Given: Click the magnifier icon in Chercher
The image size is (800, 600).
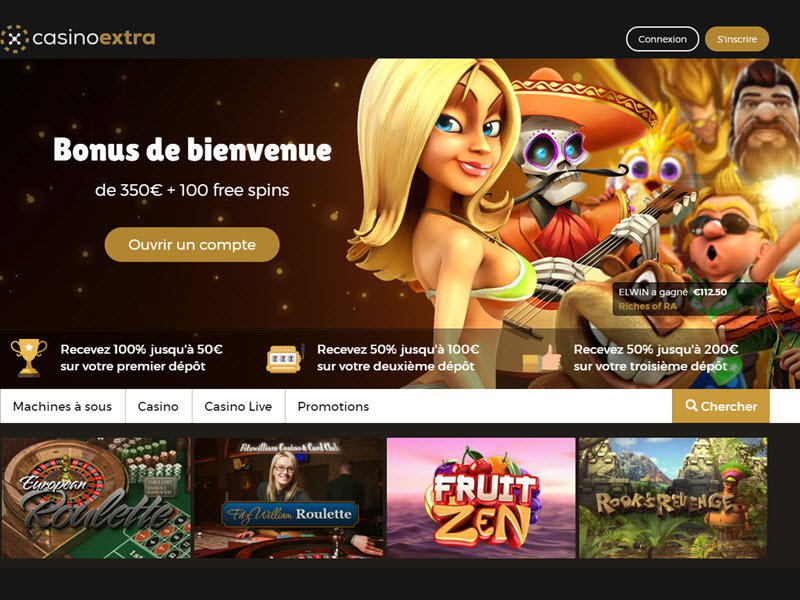Looking at the screenshot, I should pos(691,406).
